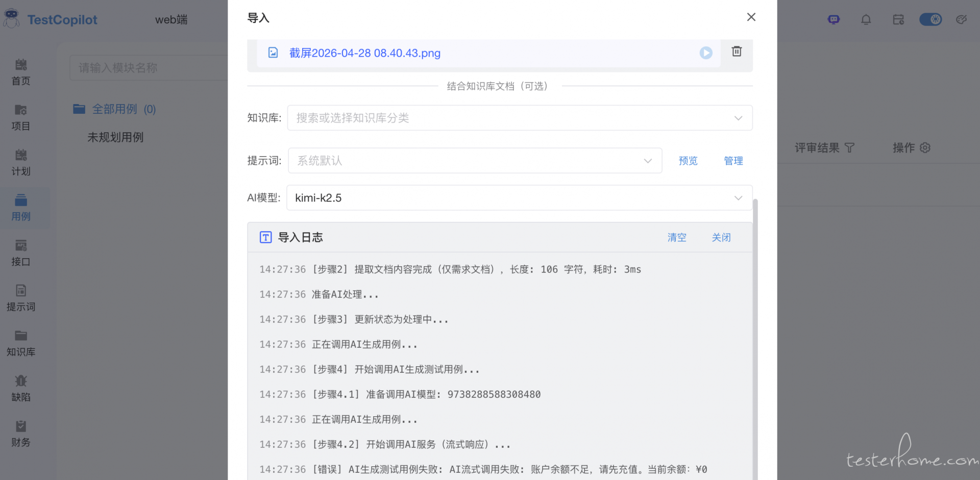Click the 评审结果 filter funnel icon
The image size is (980, 480).
849,148
